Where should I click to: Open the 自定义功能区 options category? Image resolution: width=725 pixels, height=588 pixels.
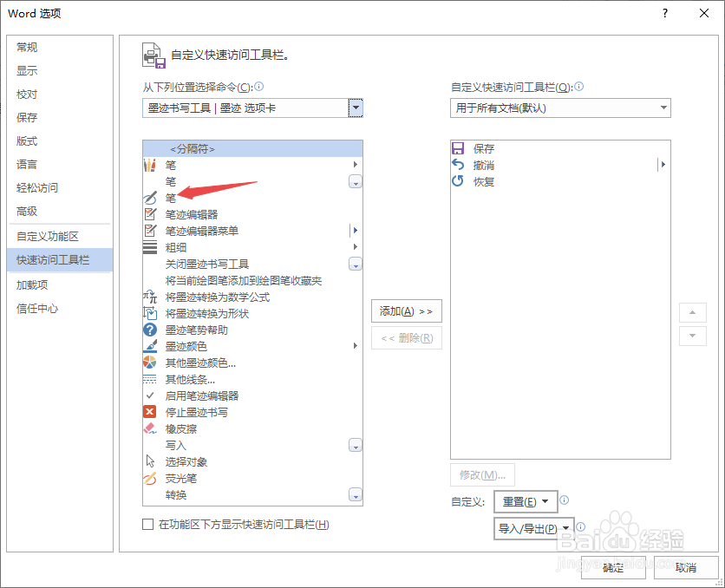(60, 236)
